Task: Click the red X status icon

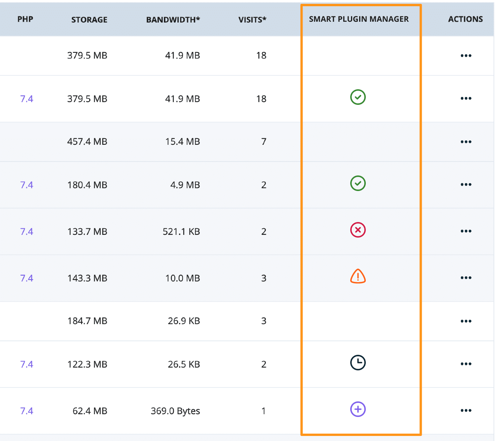Action: tap(358, 230)
